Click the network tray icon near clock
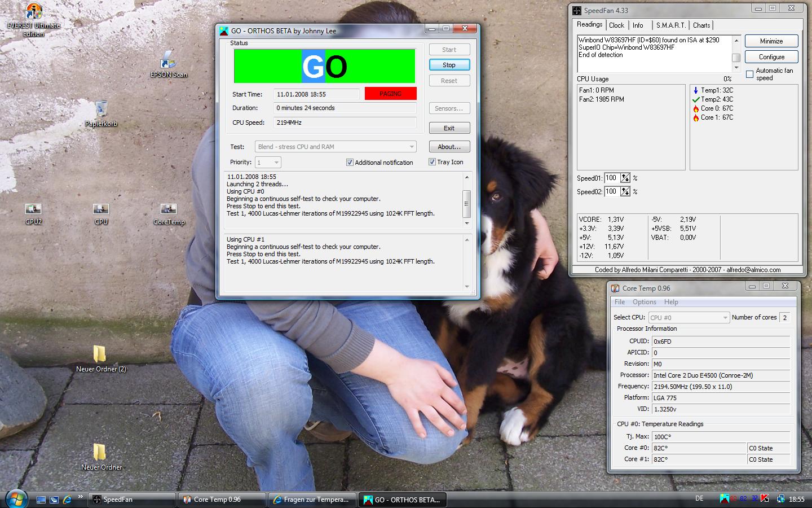This screenshot has width=812, height=508. (x=781, y=498)
